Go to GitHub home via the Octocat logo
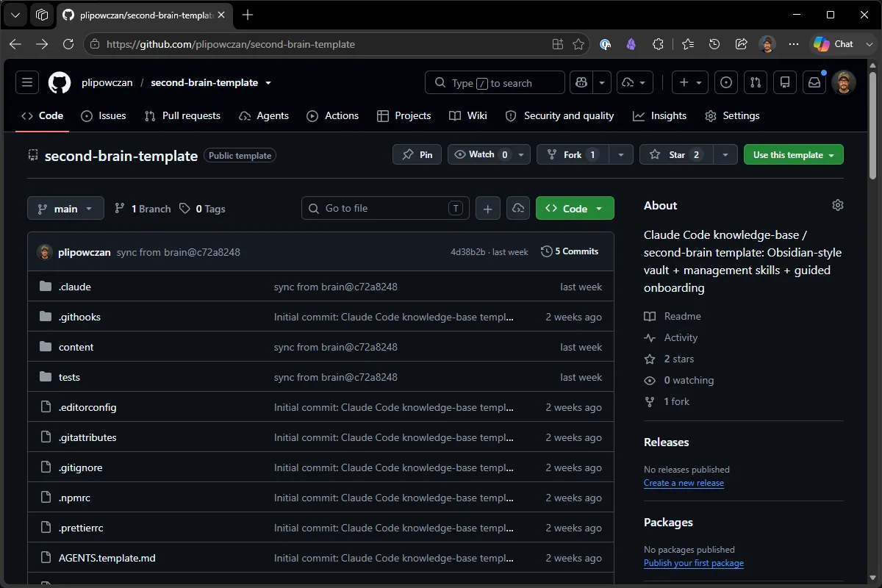Viewport: 882px width, 588px height. pyautogui.click(x=60, y=83)
